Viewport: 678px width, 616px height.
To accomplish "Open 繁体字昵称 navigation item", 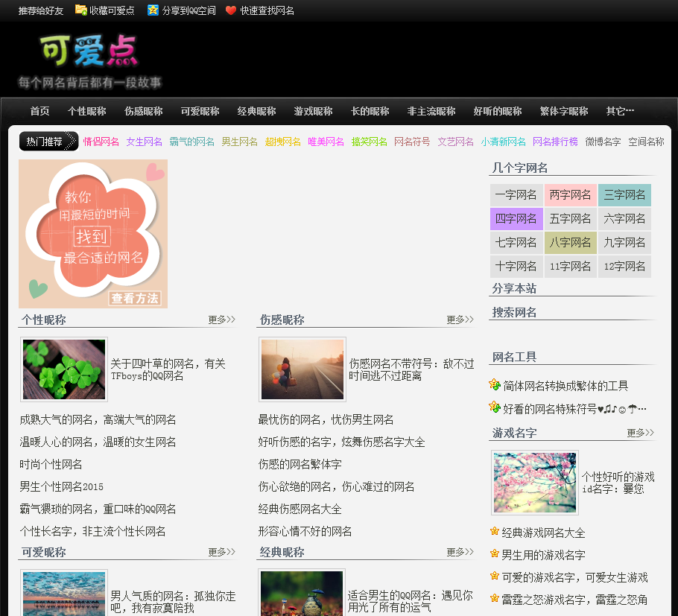I will [564, 111].
